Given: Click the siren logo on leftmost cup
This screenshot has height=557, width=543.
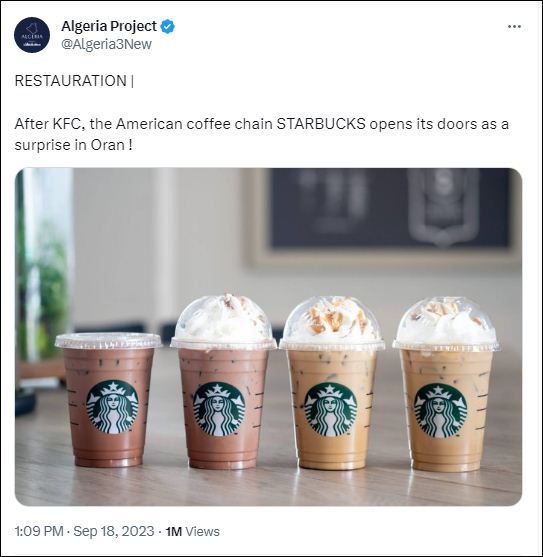Looking at the screenshot, I should (112, 406).
